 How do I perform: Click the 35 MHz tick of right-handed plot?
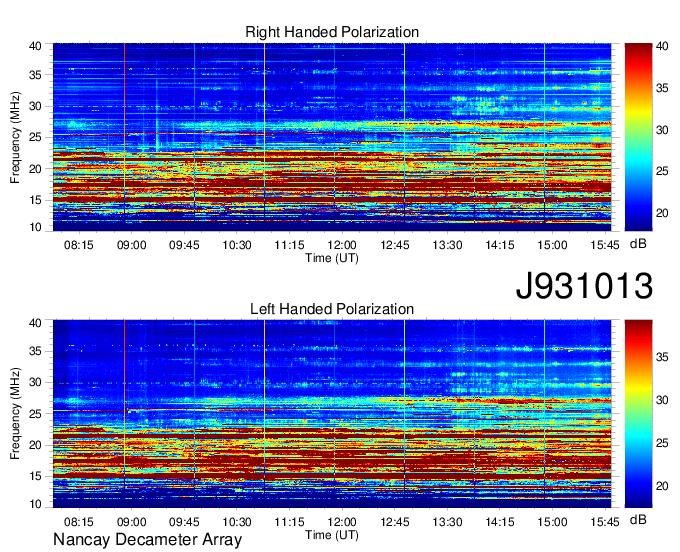35,75
